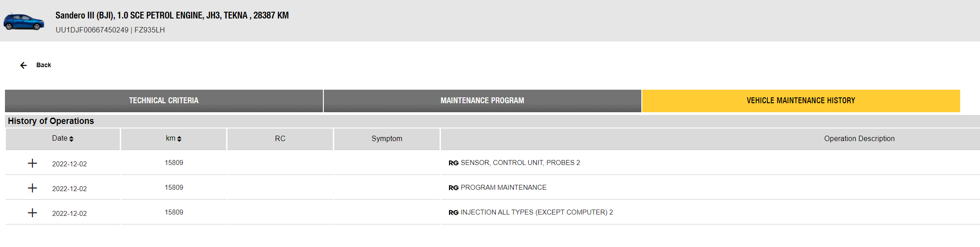Click the RC column header
Screen dimensions: 980x247
coord(280,139)
